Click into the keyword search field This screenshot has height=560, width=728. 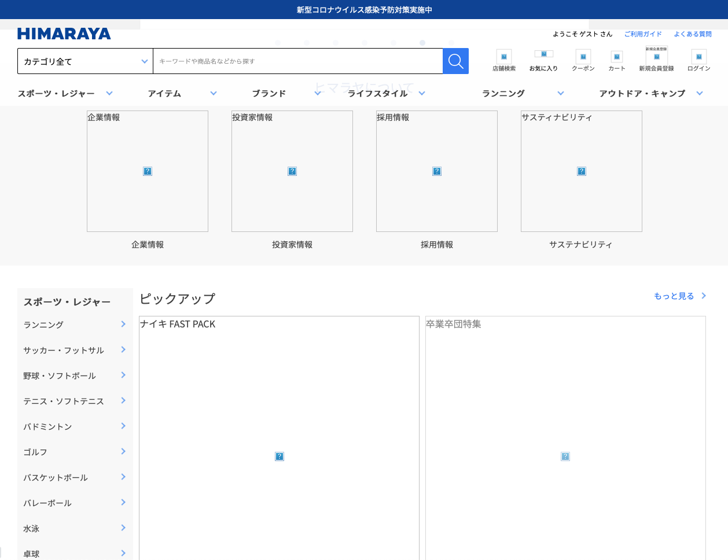pos(297,61)
